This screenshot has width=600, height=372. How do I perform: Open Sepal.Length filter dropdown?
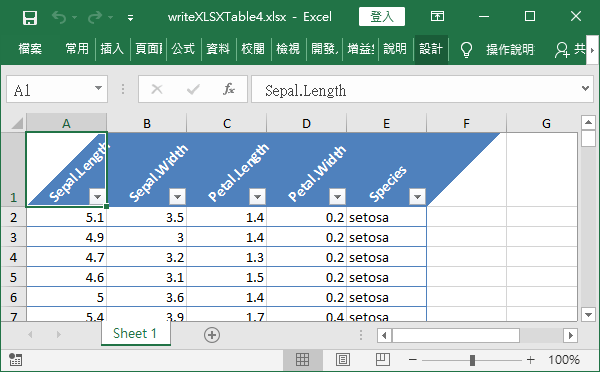click(97, 197)
